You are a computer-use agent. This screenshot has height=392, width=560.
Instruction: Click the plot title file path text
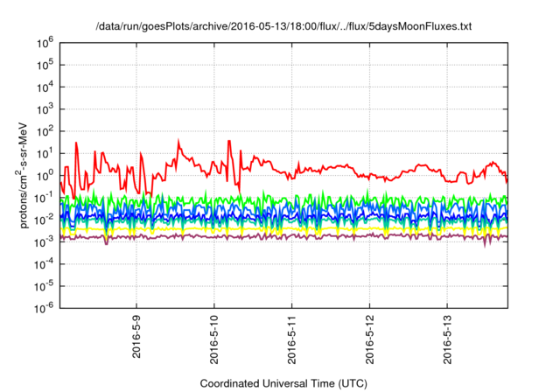click(x=283, y=26)
